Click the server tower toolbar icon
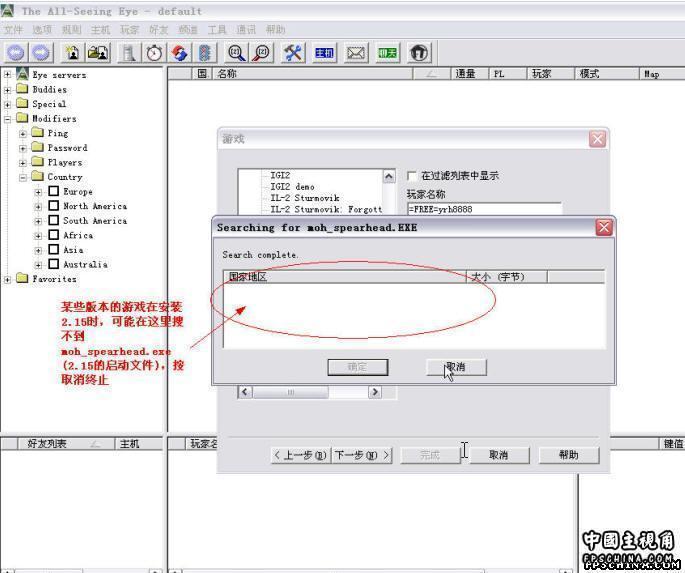Screen dimensions: 685x573 click(129, 53)
